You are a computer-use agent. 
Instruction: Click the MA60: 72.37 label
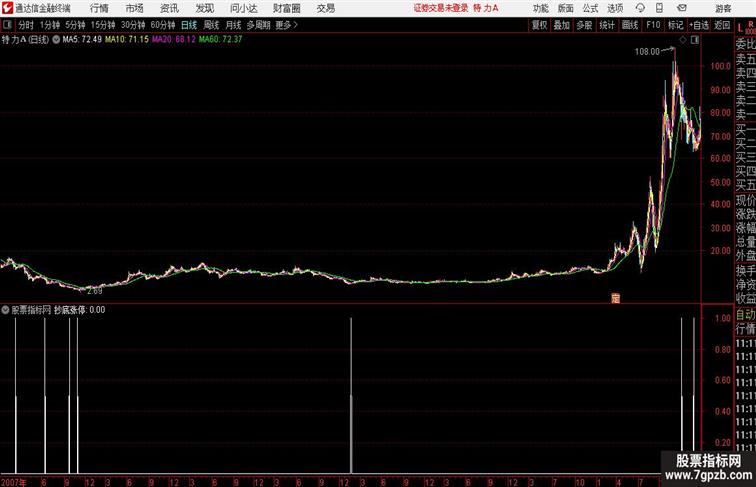tap(220, 40)
